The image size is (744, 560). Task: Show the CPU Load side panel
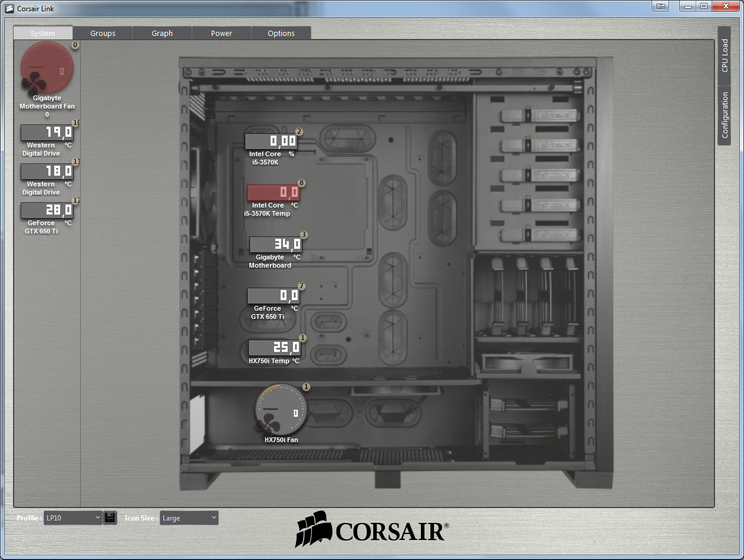tap(725, 55)
